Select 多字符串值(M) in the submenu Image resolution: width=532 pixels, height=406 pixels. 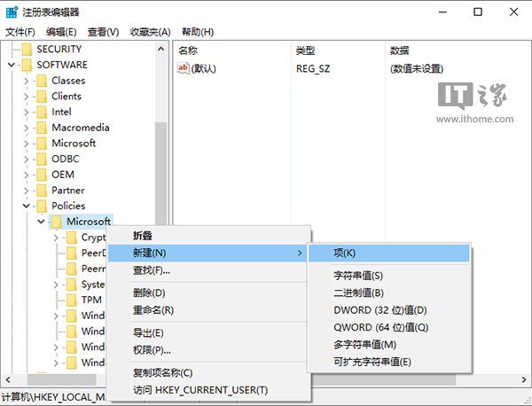pyautogui.click(x=389, y=345)
